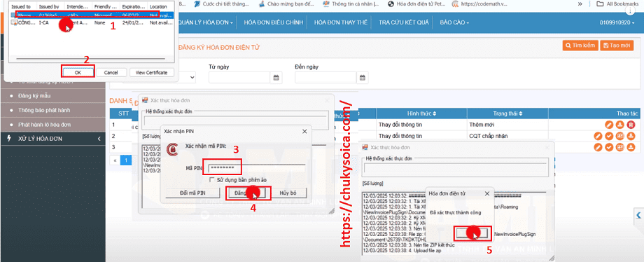The height and width of the screenshot is (262, 644).
Task: Click the Đến ngày date input field
Action: pos(325,77)
